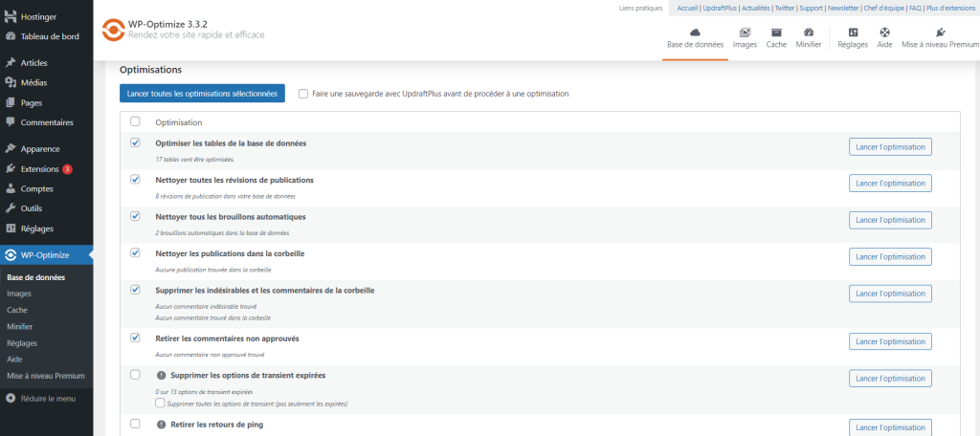Click the warning icon beside Retirer les retours de ping
This screenshot has height=436, width=980.
pos(161,425)
